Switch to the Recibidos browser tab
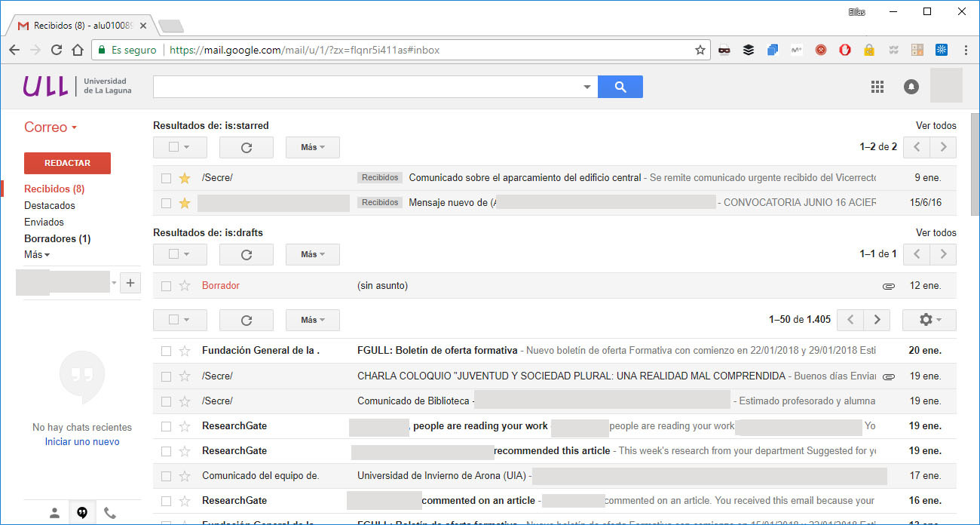Screen dimensions: 980x525 pyautogui.click(x=75, y=23)
